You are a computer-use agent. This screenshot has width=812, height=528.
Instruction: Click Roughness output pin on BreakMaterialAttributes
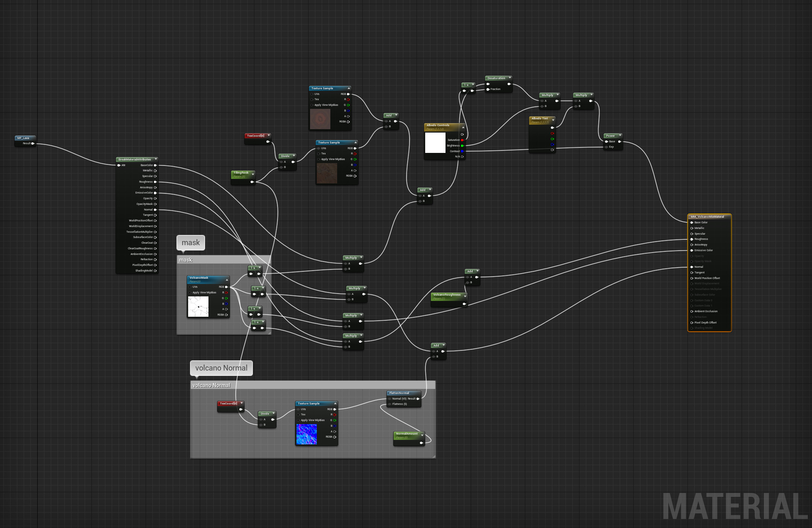[155, 182]
